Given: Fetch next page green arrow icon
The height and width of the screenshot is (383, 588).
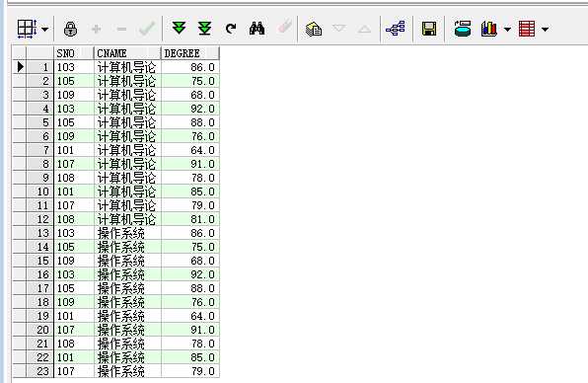Looking at the screenshot, I should tap(179, 29).
